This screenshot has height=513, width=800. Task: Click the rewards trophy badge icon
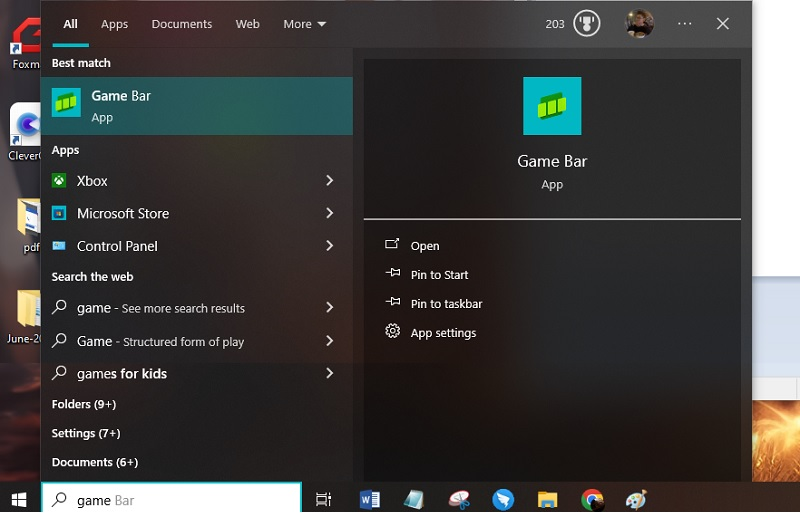(587, 24)
